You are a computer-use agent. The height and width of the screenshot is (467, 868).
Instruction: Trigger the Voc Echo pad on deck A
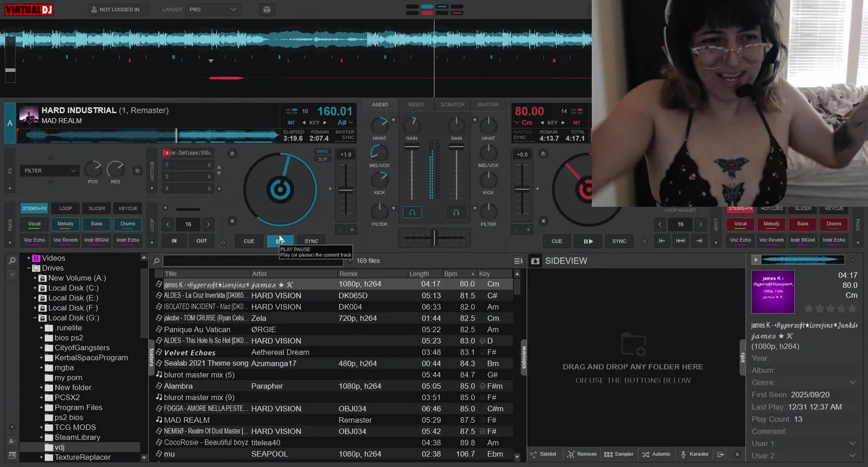point(34,240)
